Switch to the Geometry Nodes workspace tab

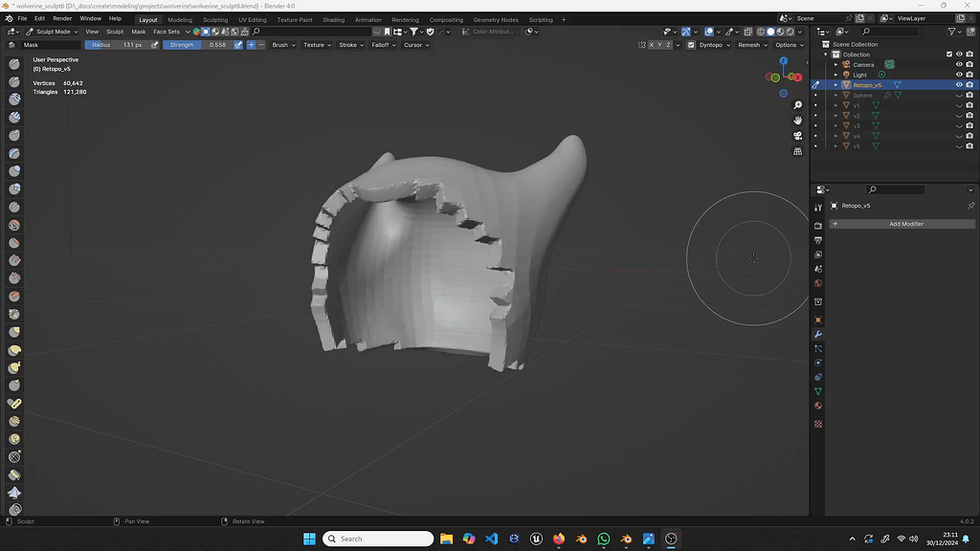pyautogui.click(x=496, y=20)
